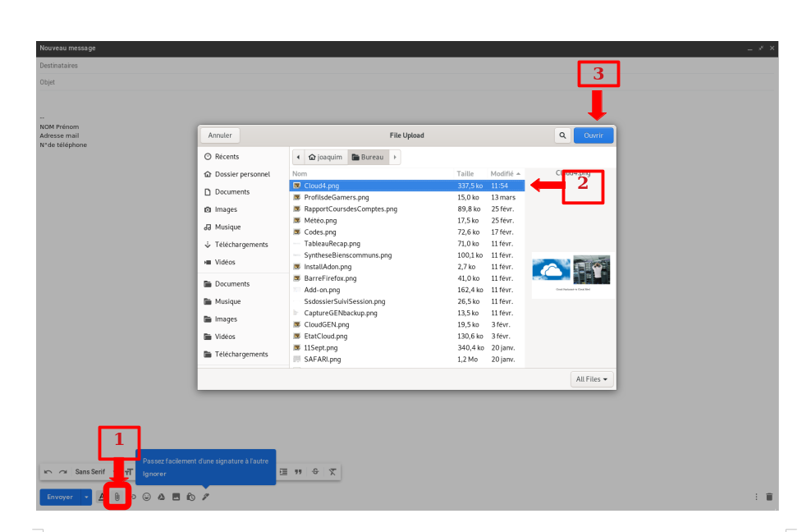Open the emoji picker icon
The image size is (802, 532).
[147, 497]
